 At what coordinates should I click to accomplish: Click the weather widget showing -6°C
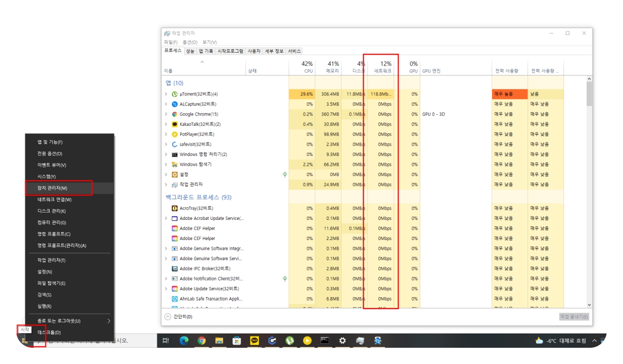click(x=561, y=340)
